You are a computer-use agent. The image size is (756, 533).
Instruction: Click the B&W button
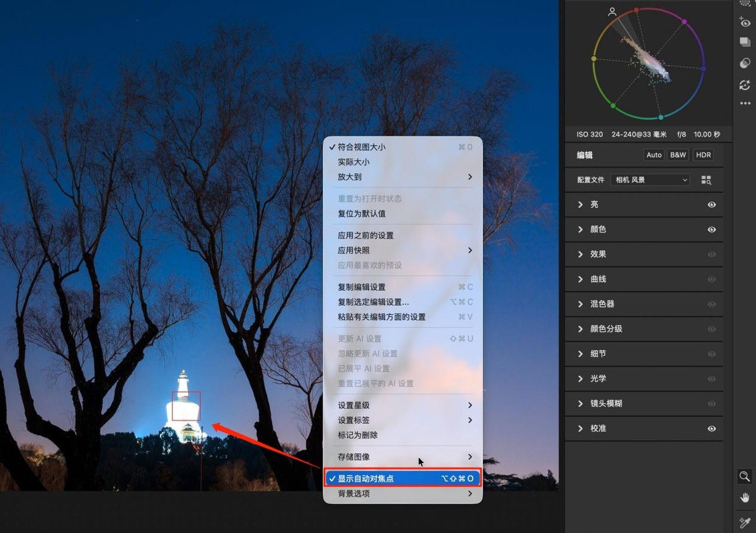678,155
